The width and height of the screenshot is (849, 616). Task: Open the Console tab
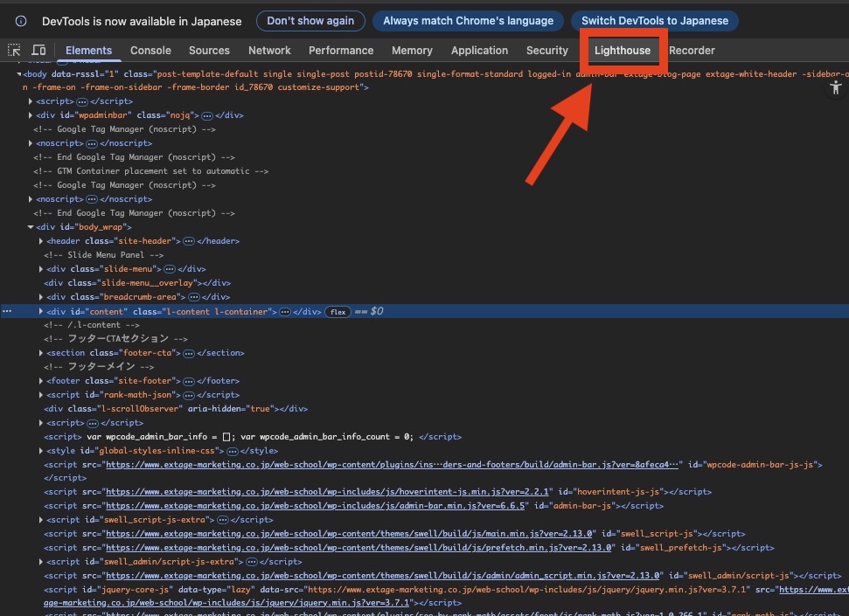point(150,51)
